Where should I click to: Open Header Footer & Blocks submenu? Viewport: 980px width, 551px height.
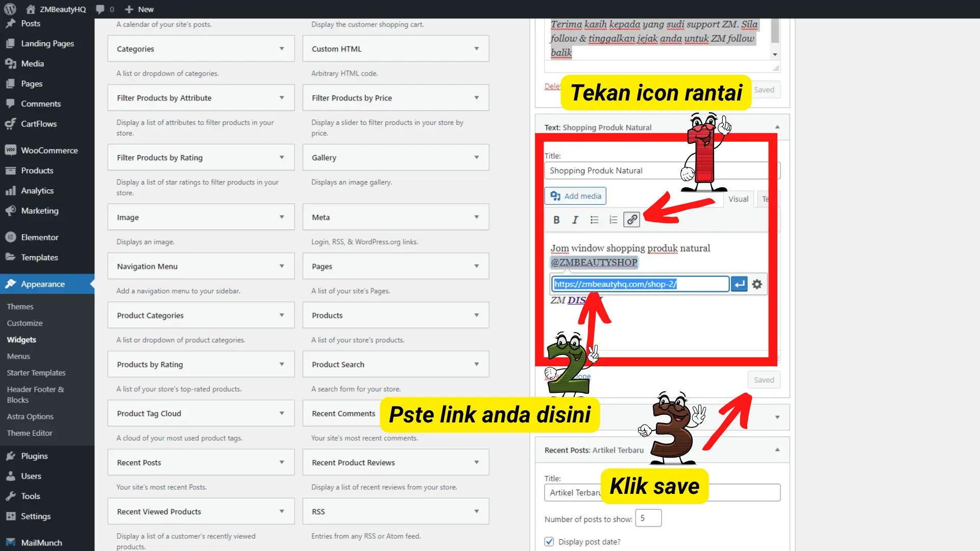click(36, 395)
